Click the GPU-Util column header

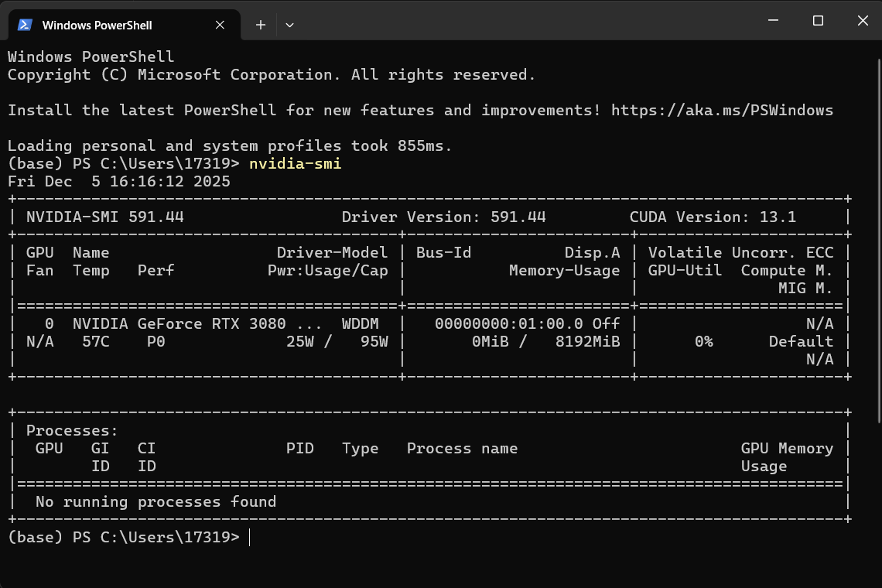tap(685, 271)
